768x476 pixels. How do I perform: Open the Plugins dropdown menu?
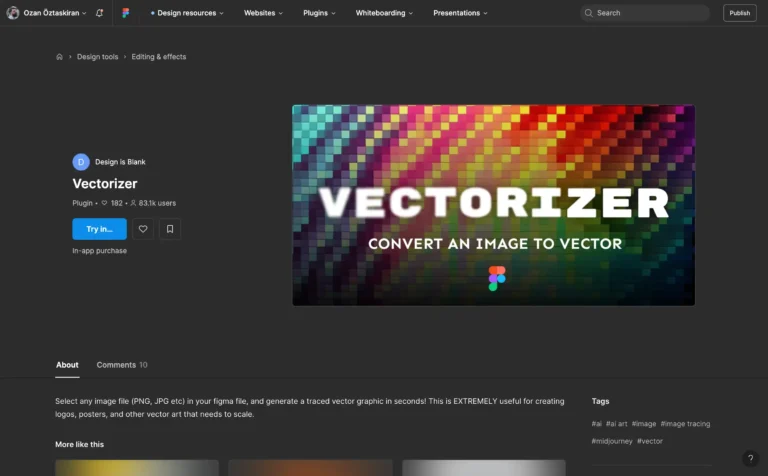click(319, 13)
